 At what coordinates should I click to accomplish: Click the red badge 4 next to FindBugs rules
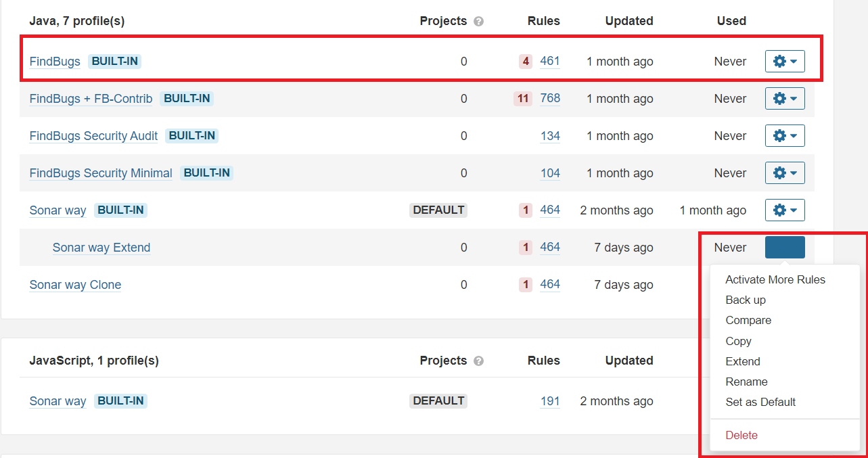point(526,62)
